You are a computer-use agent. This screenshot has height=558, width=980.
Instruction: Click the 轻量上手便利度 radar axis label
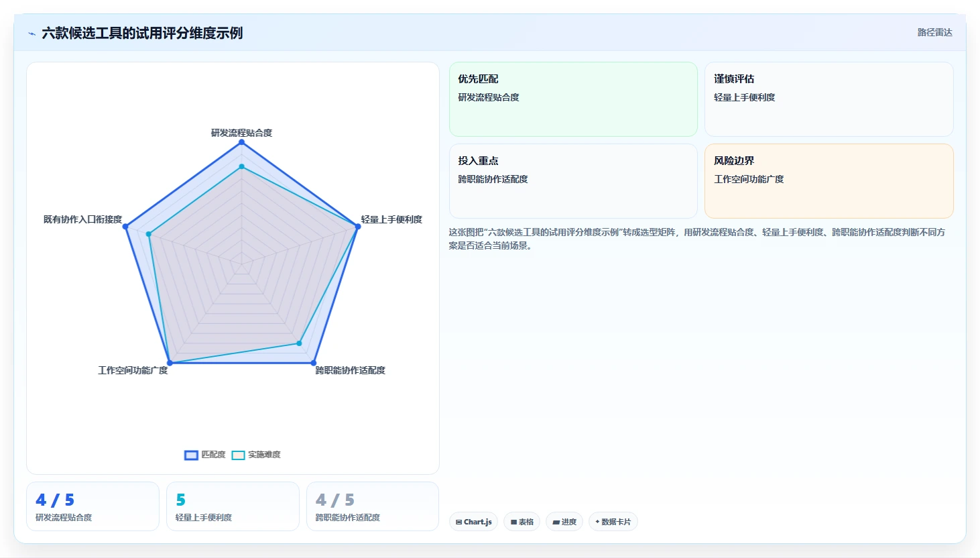point(391,219)
